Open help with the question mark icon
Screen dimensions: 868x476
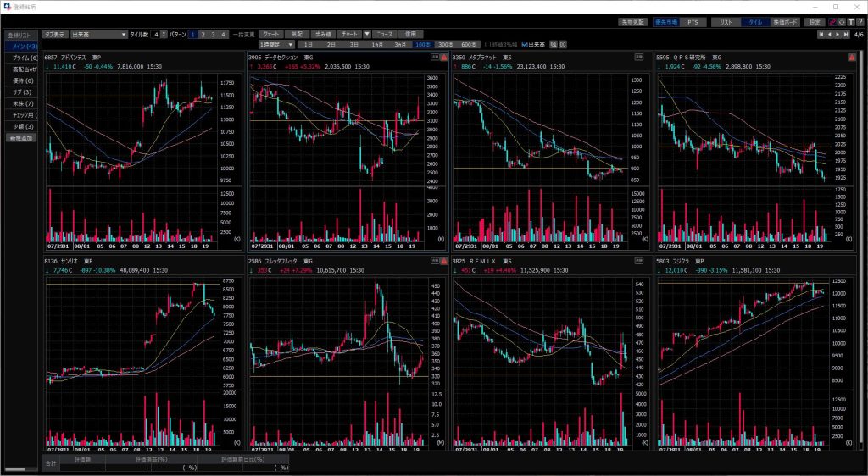coord(860,22)
